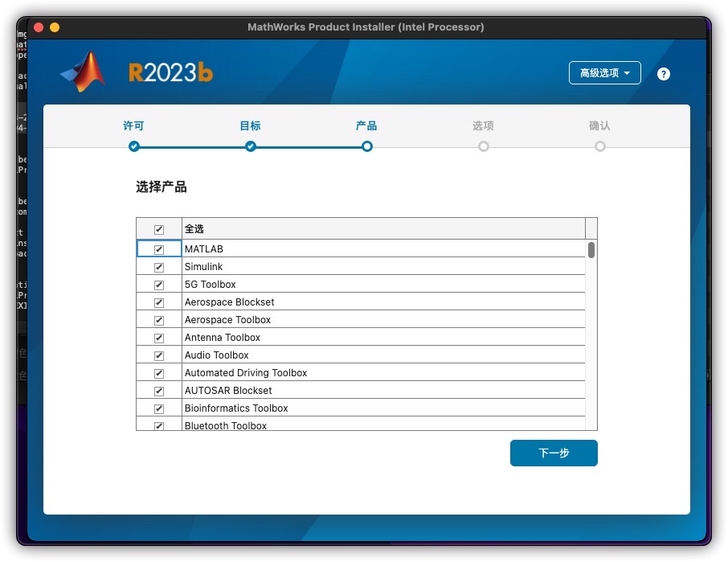The width and height of the screenshot is (728, 562).
Task: Close the installer window with red button
Action: (x=39, y=27)
